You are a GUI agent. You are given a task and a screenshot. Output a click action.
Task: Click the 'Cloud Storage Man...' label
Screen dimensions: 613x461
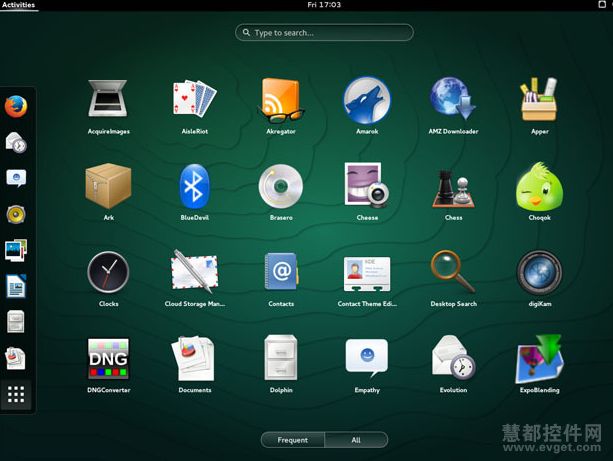click(195, 304)
